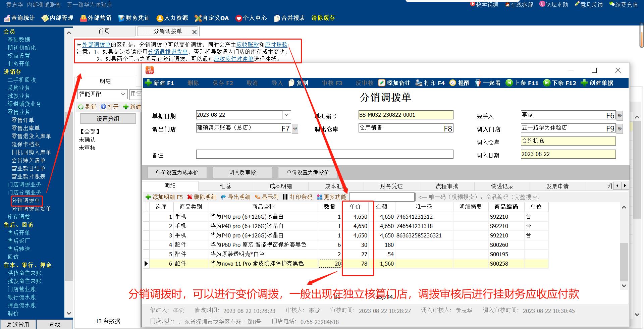This screenshot has height=329, width=644.
Task: Click the 删除明细 red X icon
Action: tap(190, 197)
